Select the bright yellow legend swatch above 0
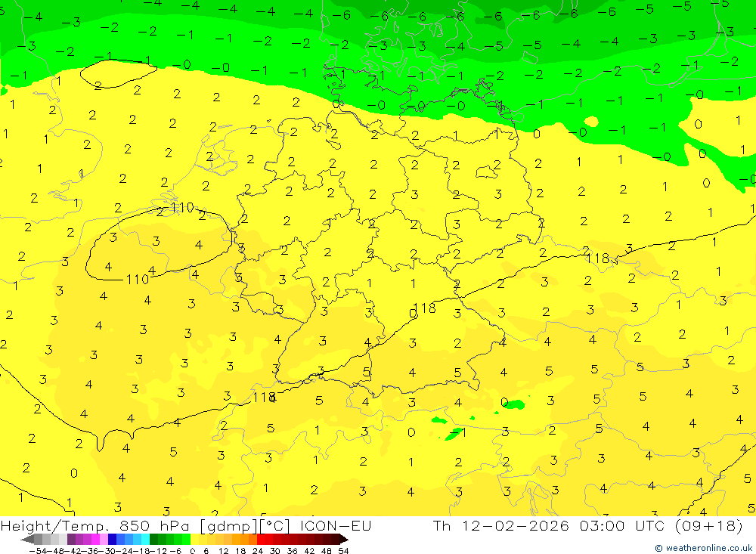 pos(194,539)
